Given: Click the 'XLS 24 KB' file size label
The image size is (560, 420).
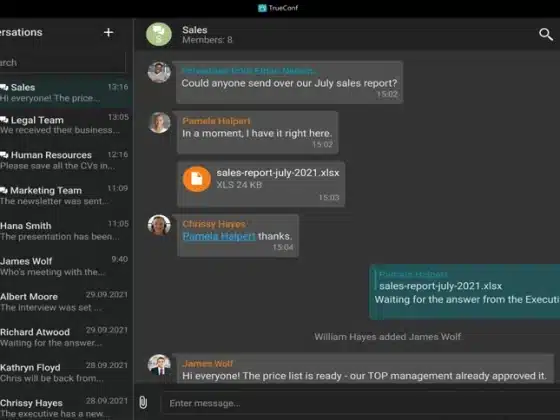Looking at the screenshot, I should 239,185.
